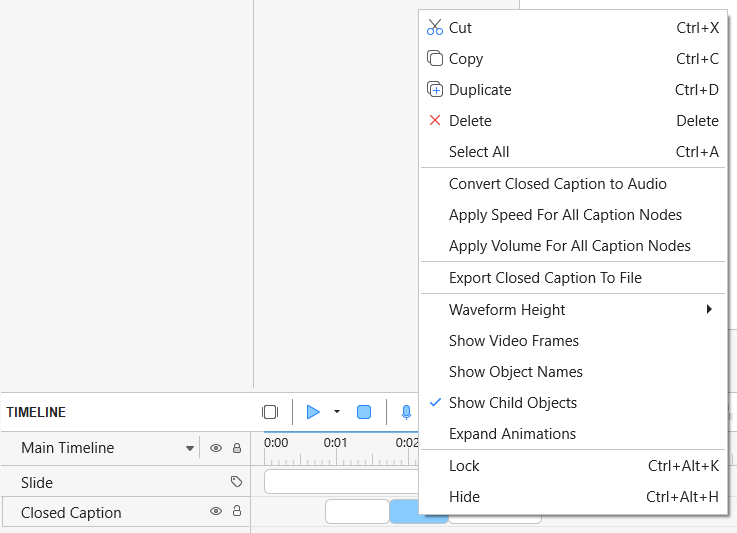Click Delete in the context menu

point(572,121)
